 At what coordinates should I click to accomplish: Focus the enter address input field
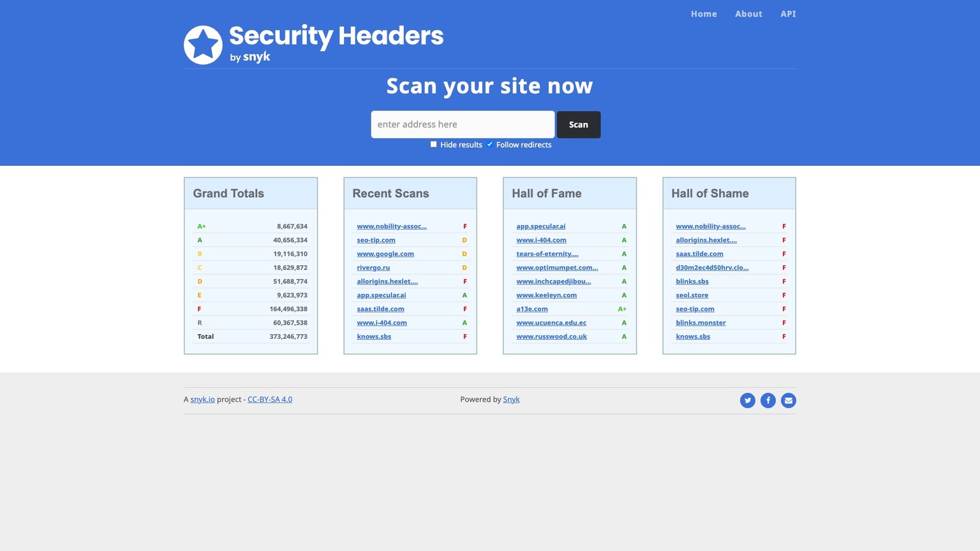tap(463, 124)
